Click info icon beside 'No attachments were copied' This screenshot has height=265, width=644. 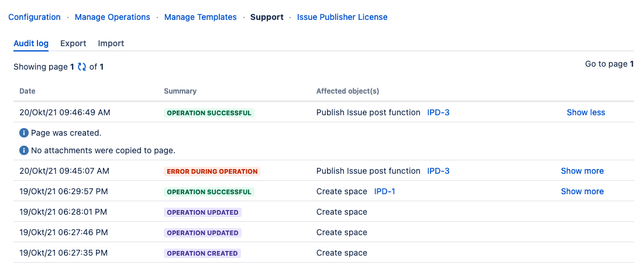tap(24, 150)
